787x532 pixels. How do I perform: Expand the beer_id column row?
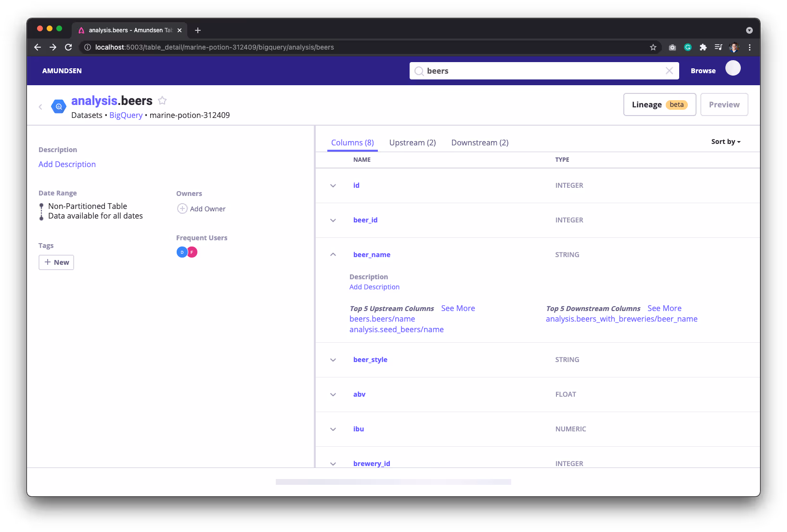pyautogui.click(x=333, y=220)
